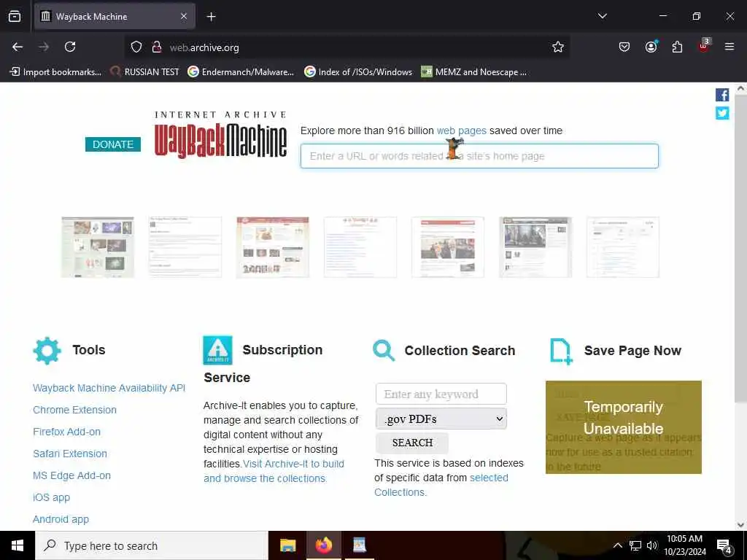Open MEMZ and Noescape bookmark
The height and width of the screenshot is (560, 747).
coord(474,72)
